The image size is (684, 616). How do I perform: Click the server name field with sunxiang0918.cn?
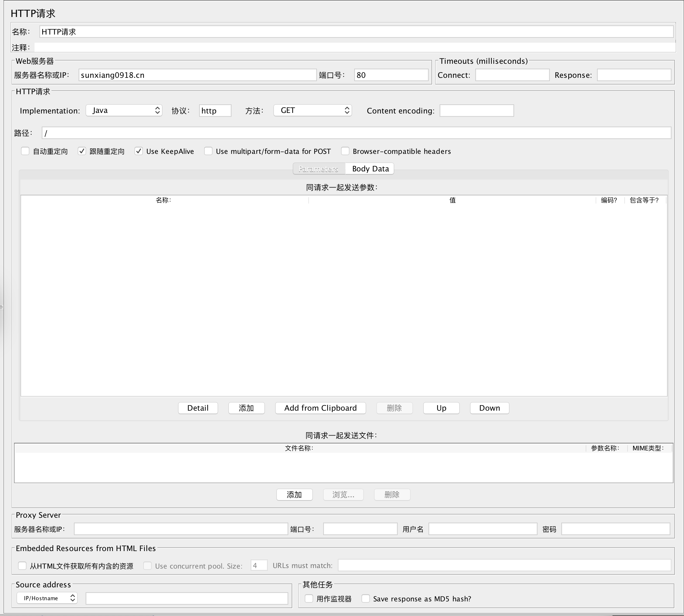(197, 75)
